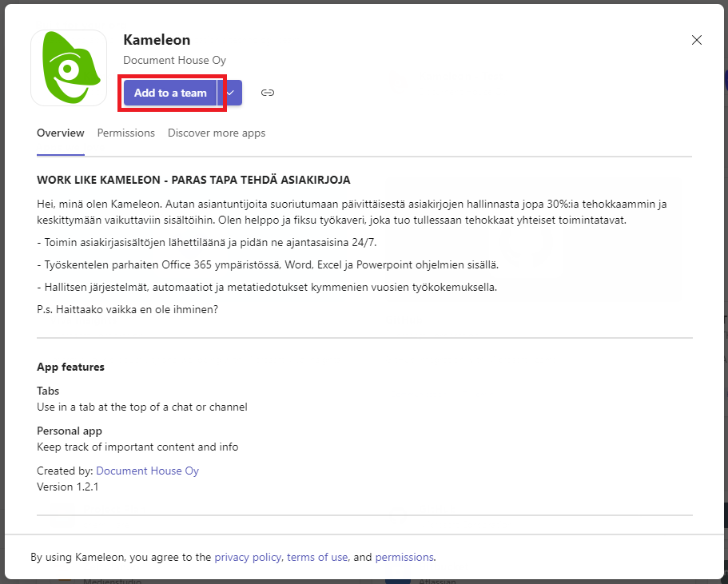Click the green Kameleon chameleon logo
Viewport: 728px width, 584px height.
tap(69, 68)
